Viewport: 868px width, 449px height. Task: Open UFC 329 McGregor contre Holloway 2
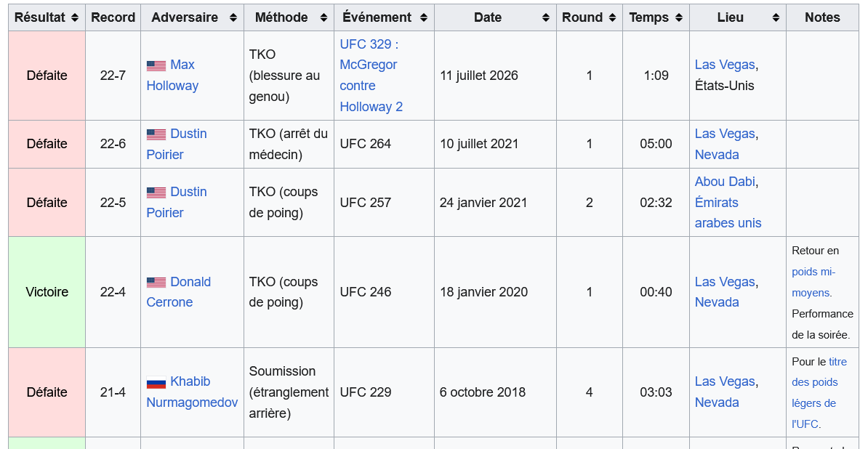tap(371, 76)
